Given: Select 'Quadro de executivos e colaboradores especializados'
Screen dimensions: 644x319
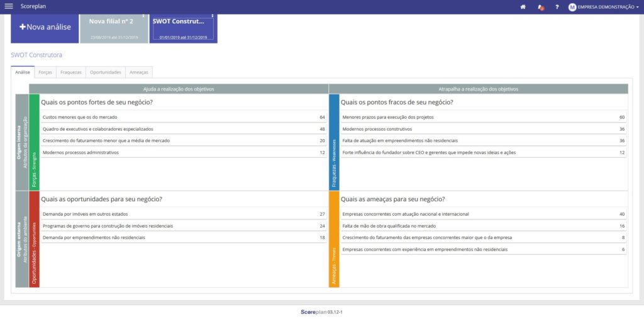Looking at the screenshot, I should pos(184,129).
